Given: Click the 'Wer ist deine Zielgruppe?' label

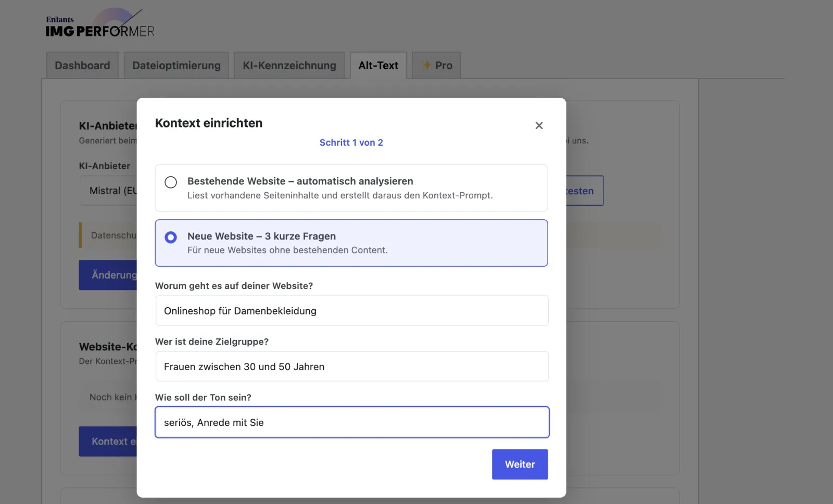Looking at the screenshot, I should (212, 342).
